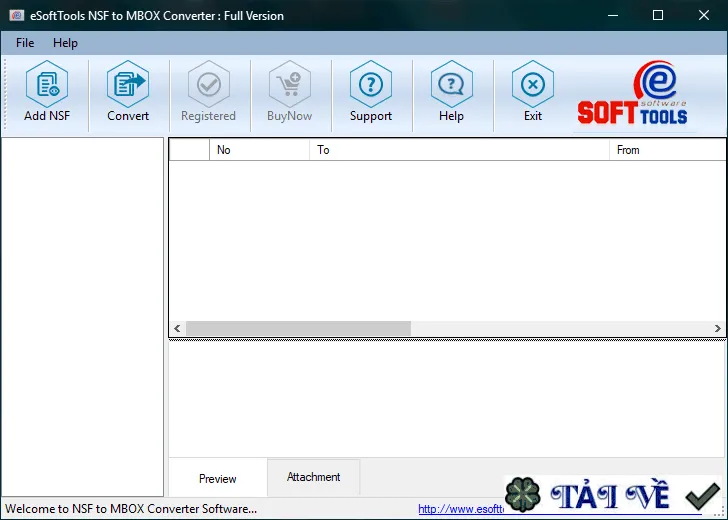Click the greyed Registered checkmark icon
The width and height of the screenshot is (728, 520).
pos(208,84)
